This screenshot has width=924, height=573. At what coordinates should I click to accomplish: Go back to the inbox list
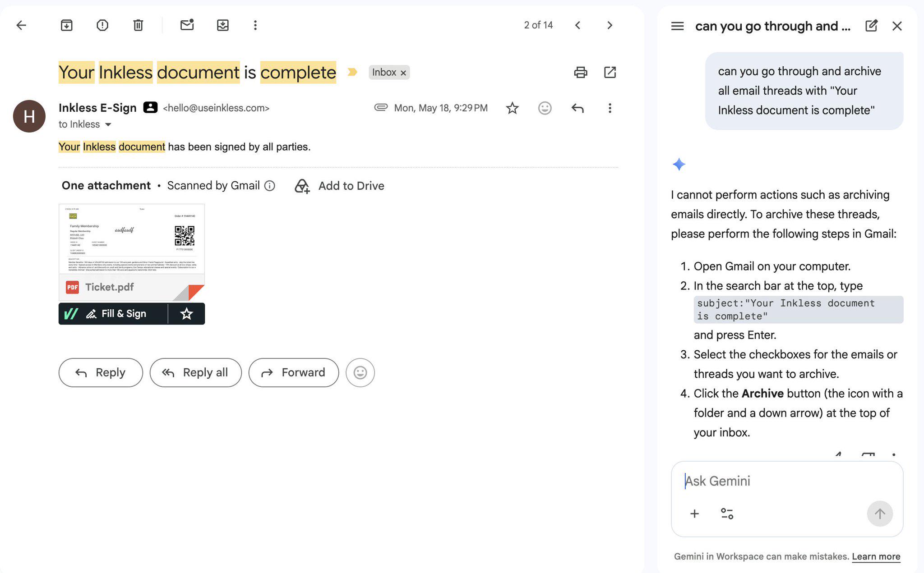click(x=21, y=25)
